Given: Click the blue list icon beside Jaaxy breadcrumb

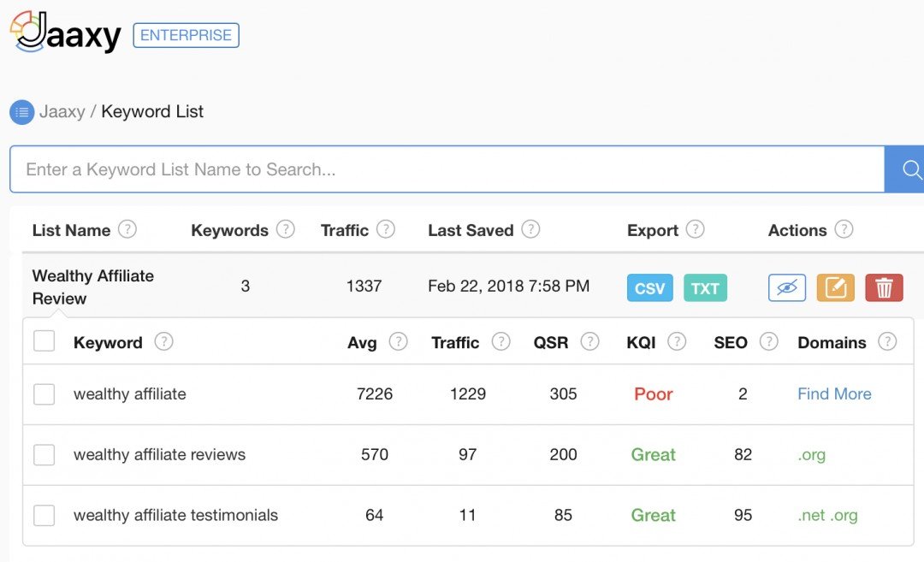Looking at the screenshot, I should [21, 112].
